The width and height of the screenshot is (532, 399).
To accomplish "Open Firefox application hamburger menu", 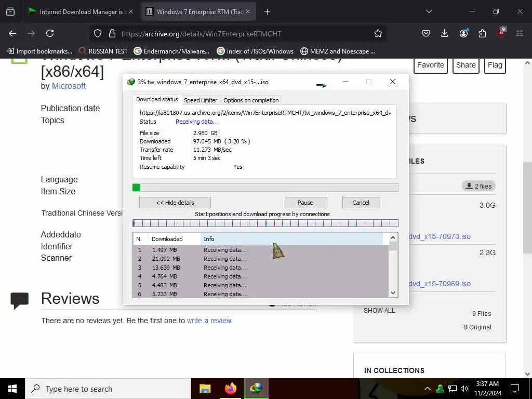I will (520, 33).
